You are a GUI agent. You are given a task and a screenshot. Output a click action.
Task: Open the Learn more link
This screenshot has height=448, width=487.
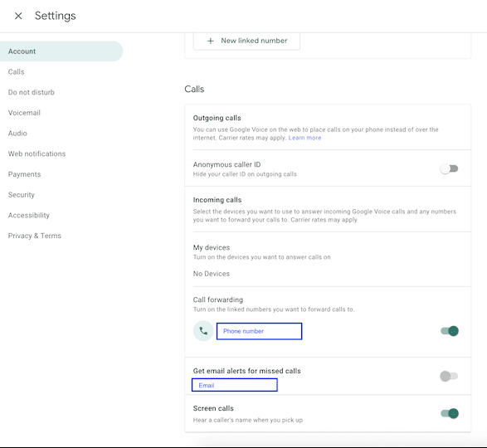coord(304,138)
